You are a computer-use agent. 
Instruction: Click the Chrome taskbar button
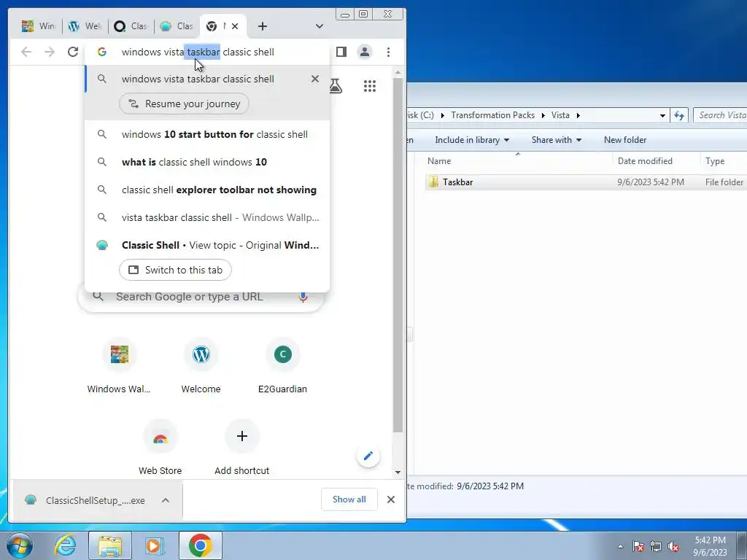pyautogui.click(x=201, y=545)
